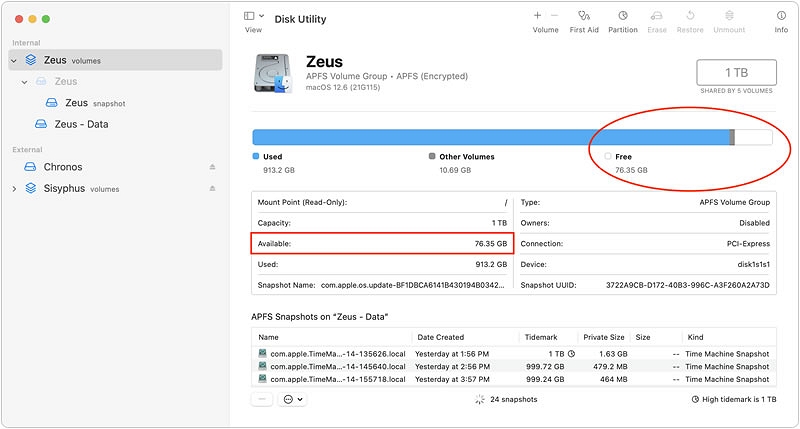
Task: Expand the Sisyphus volumes chevron
Action: click(x=14, y=189)
